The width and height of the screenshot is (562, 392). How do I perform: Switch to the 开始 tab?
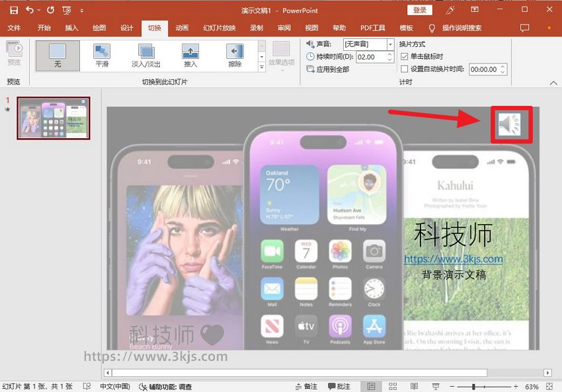(44, 28)
